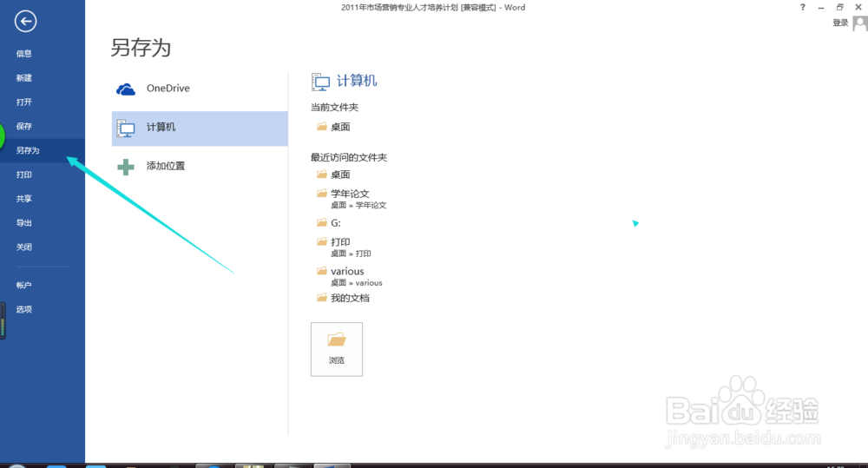Click the 桌面 » various path text
The image size is (868, 468).
[x=357, y=283]
